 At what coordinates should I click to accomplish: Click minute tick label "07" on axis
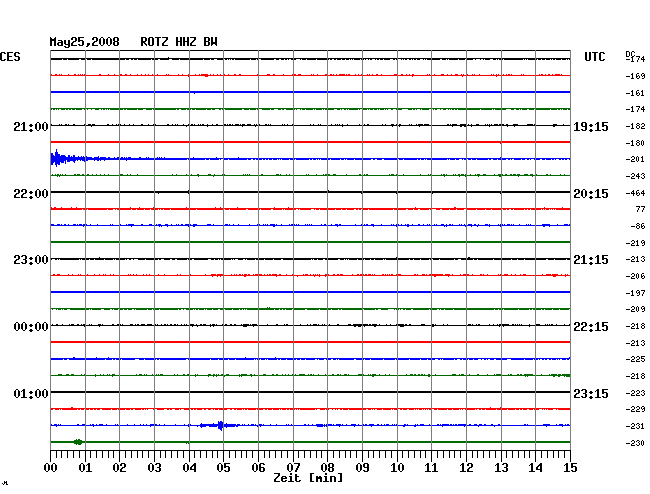coord(293,468)
